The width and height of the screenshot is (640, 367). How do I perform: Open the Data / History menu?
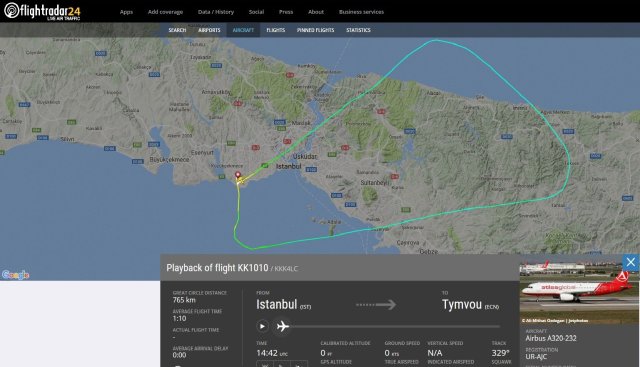(216, 12)
